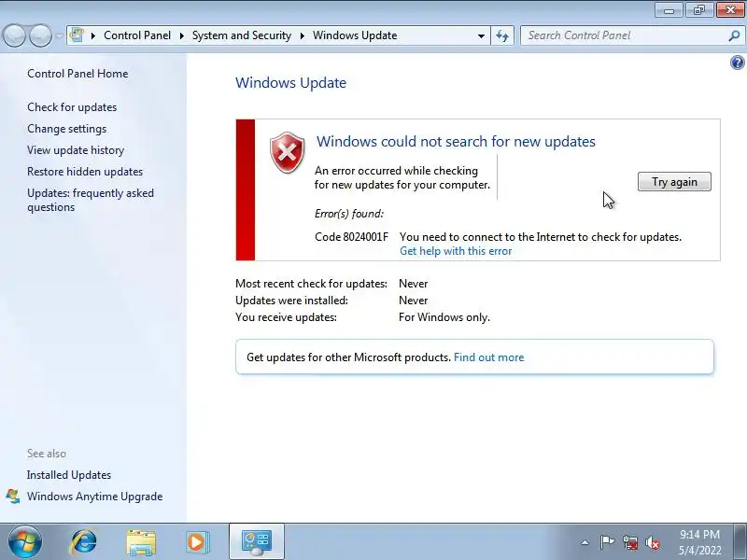This screenshot has width=747, height=560.
Task: Click the search magnifier icon
Action: [x=734, y=35]
